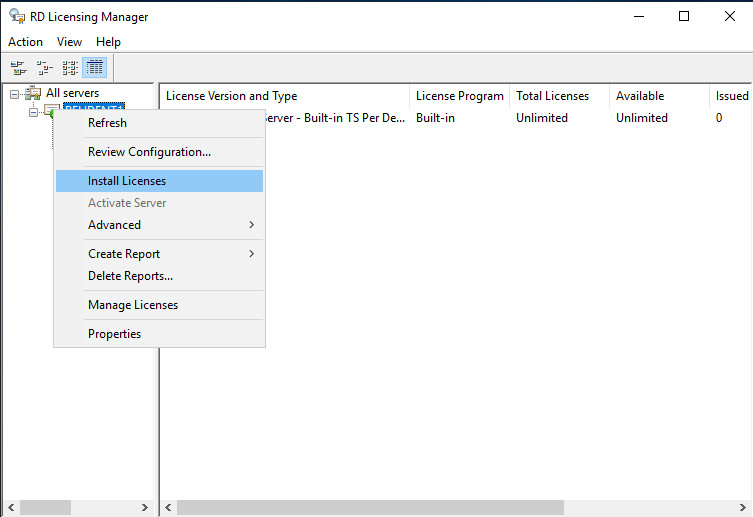
Task: Select Delete Reports menu item
Action: coord(130,276)
